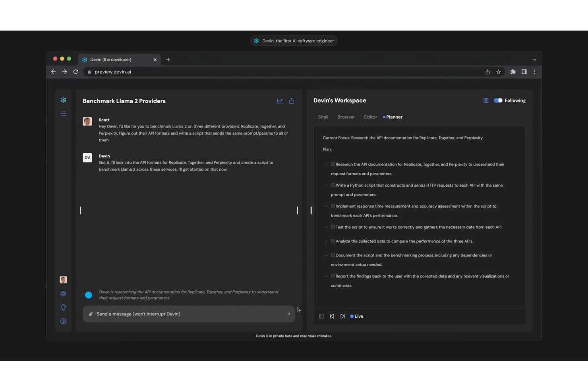Pause the workspace playback
The height and width of the screenshot is (392, 588).
321,317
